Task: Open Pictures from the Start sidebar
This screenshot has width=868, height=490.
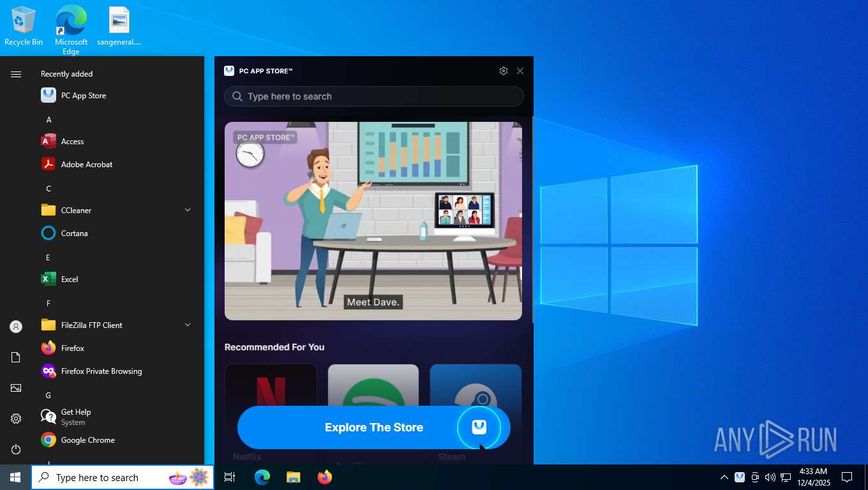Action: pyautogui.click(x=16, y=388)
